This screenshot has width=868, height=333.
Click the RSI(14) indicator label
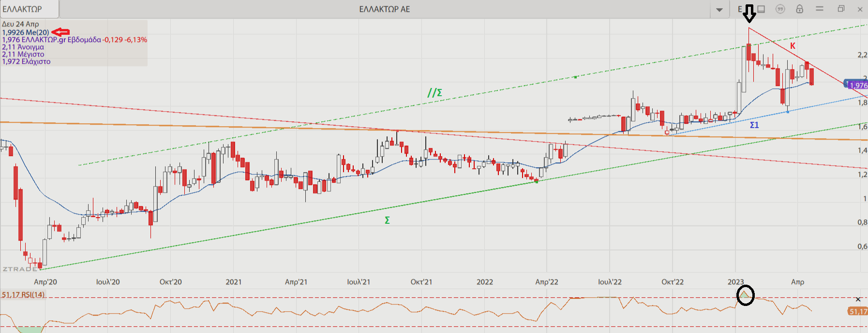[23, 294]
